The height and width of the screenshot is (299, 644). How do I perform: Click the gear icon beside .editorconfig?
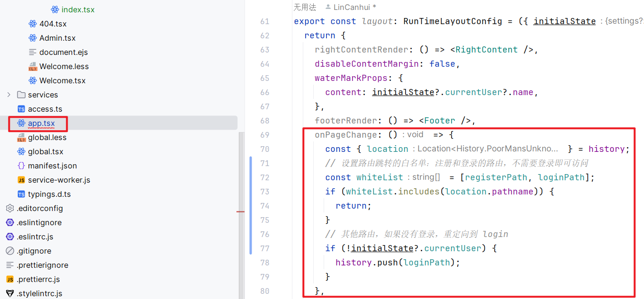coord(10,208)
